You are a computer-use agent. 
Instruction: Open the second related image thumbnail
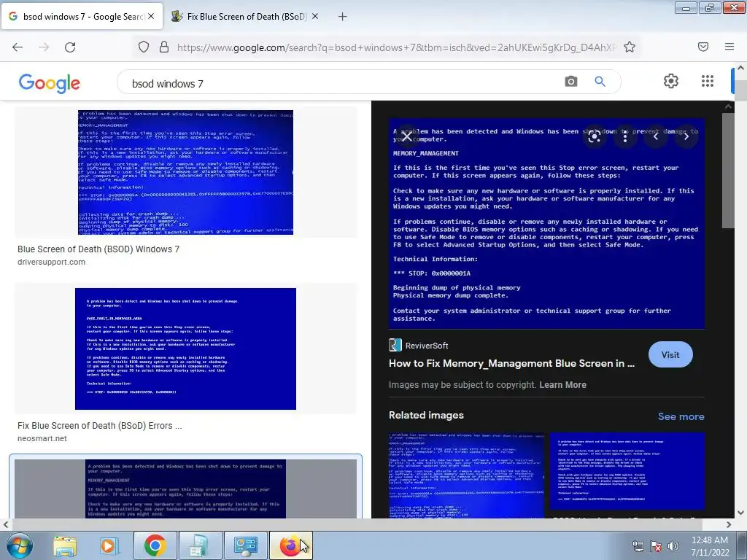click(627, 472)
